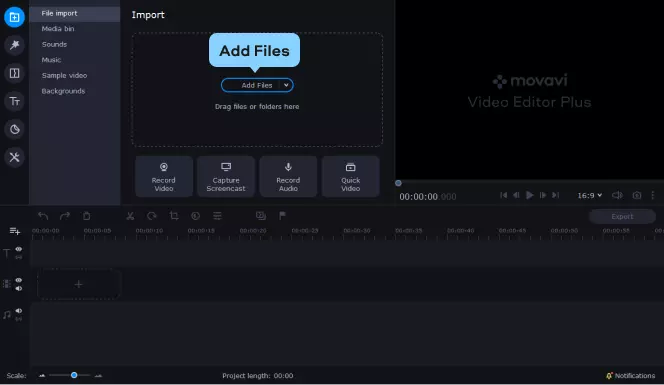
Task: Open Quick Video
Action: point(351,176)
